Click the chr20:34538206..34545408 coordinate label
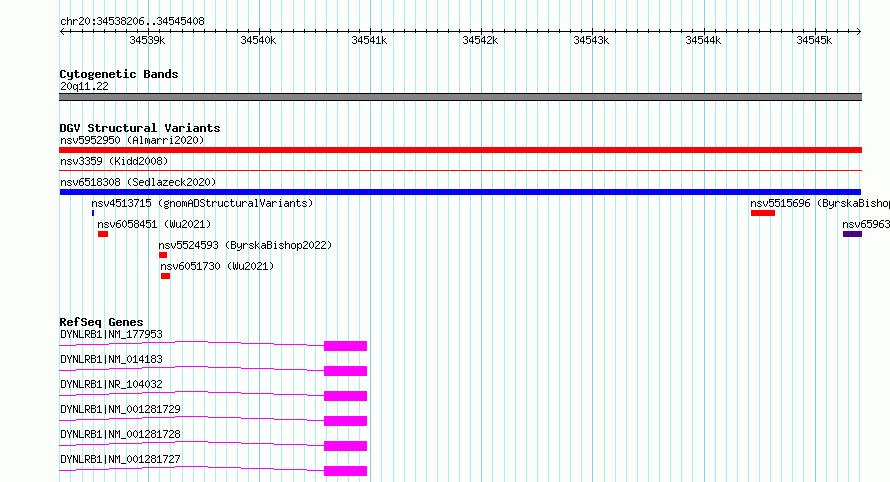890x482 pixels. pyautogui.click(x=132, y=22)
